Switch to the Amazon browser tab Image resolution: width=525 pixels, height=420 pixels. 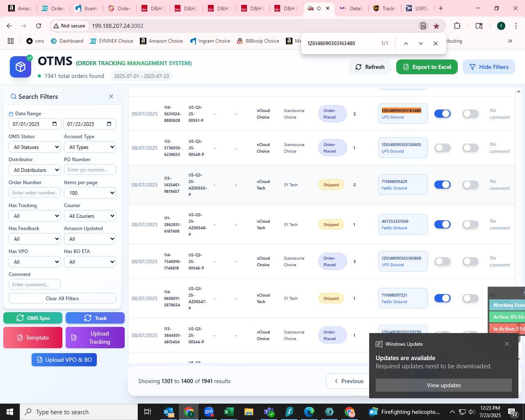tap(20, 8)
